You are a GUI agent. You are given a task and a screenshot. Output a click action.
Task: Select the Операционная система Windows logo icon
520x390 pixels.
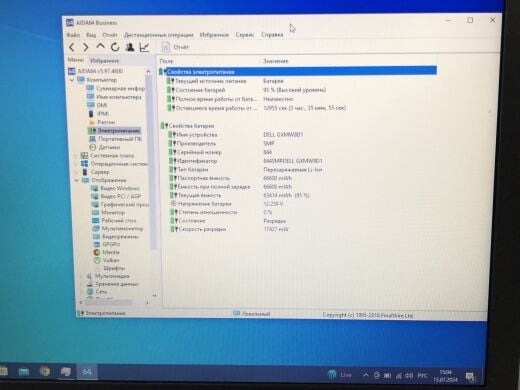pos(85,164)
